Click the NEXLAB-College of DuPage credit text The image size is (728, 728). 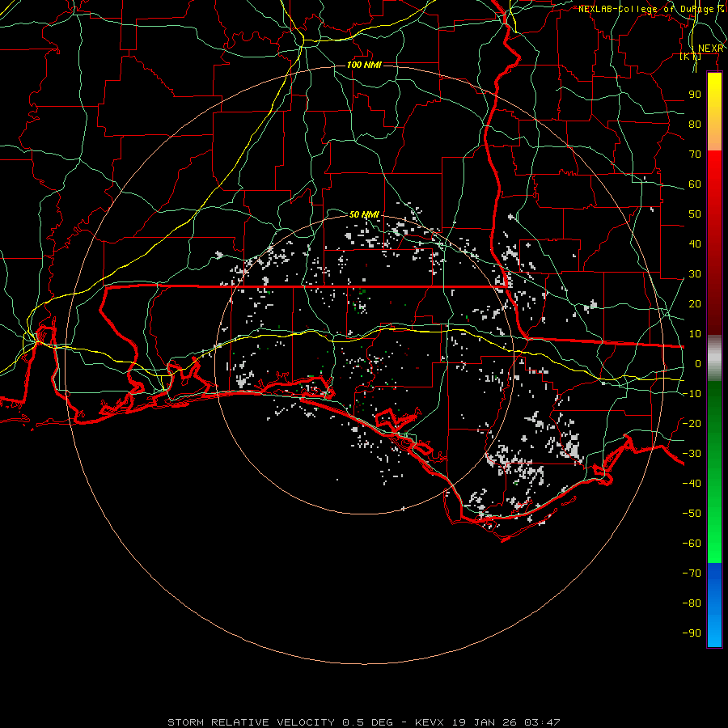click(650, 9)
